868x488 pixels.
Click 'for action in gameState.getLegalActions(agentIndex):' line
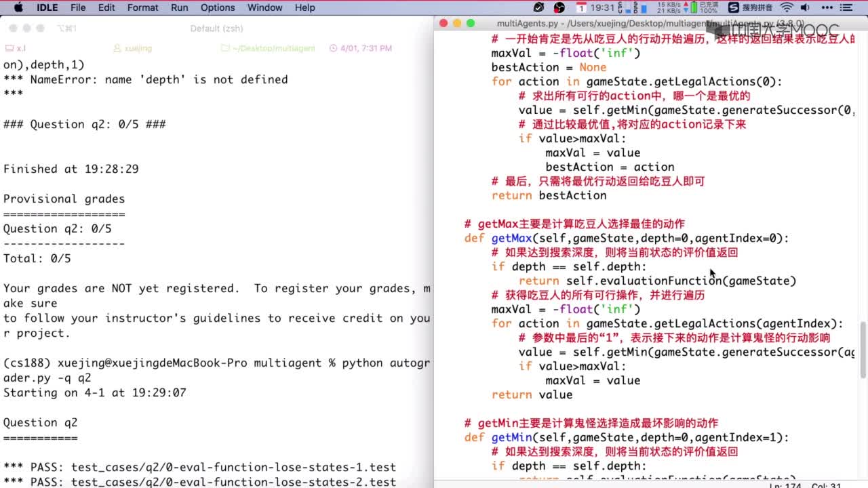click(668, 323)
